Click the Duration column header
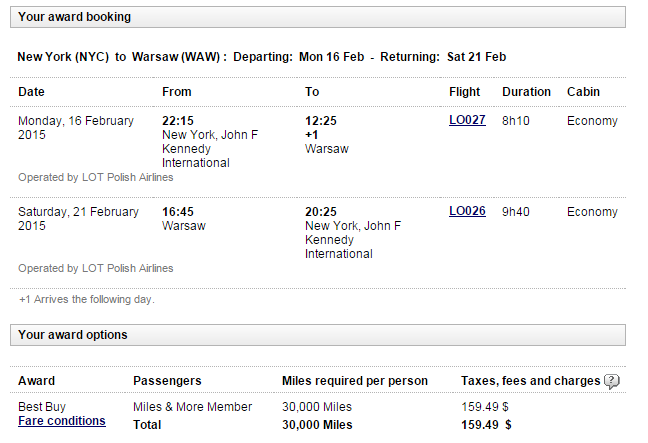This screenshot has width=648, height=443. tap(526, 92)
